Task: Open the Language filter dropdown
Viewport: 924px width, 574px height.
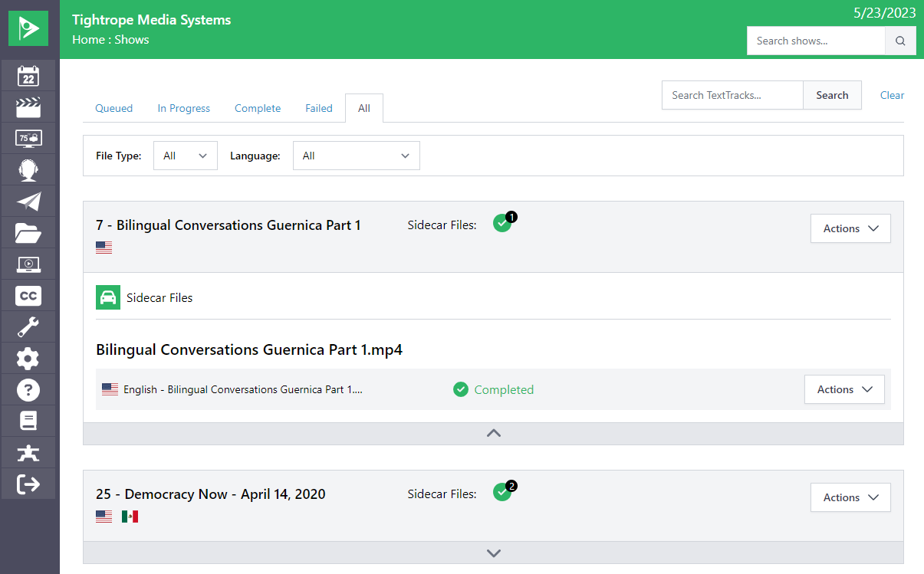Action: (356, 156)
